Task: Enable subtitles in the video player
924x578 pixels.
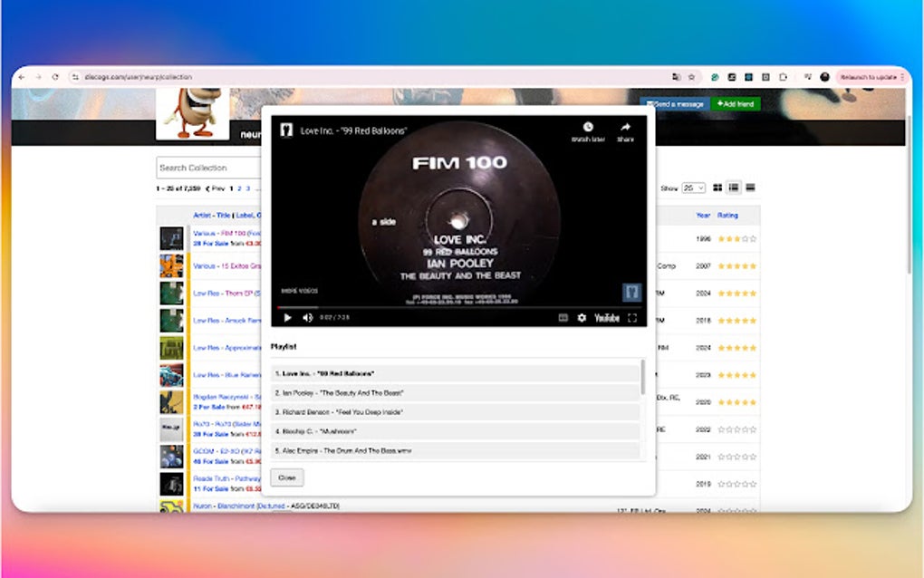Action: coord(563,319)
